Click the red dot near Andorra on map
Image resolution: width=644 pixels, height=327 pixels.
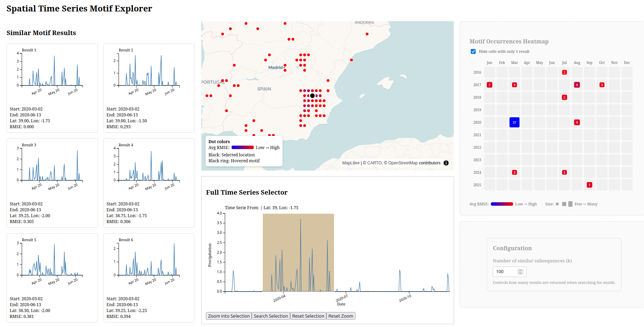point(367,34)
